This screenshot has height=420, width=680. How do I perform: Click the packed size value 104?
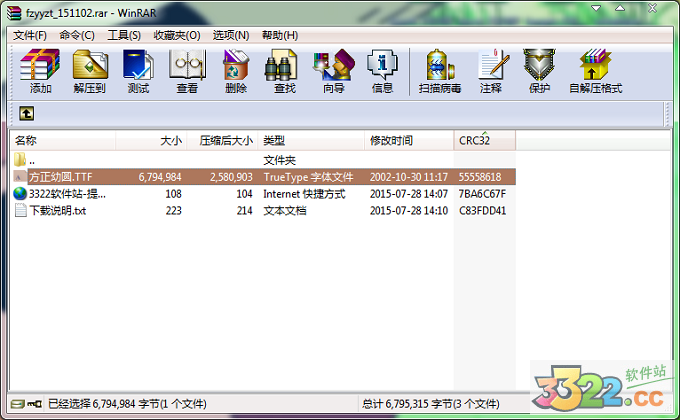(244, 194)
